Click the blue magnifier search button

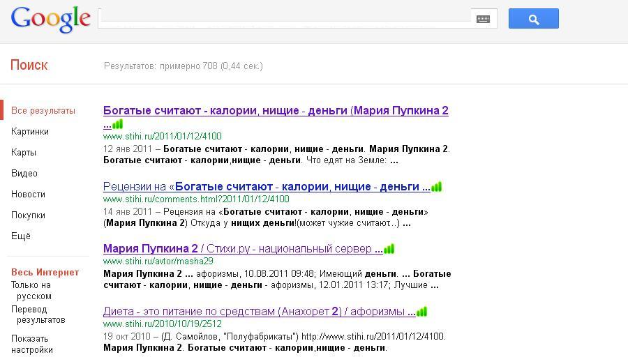pos(534,18)
